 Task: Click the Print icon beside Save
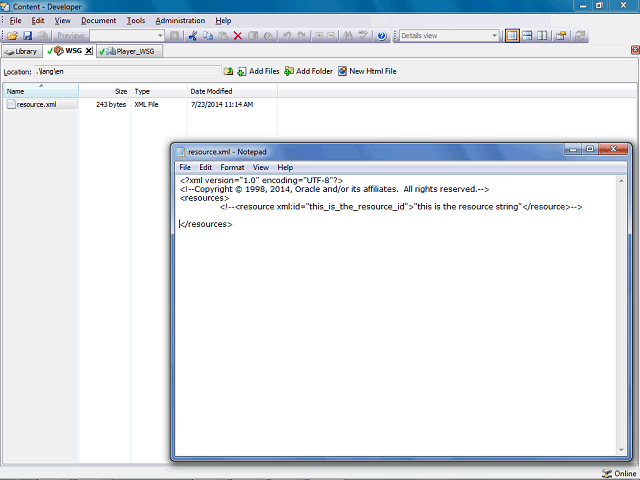(x=42, y=36)
